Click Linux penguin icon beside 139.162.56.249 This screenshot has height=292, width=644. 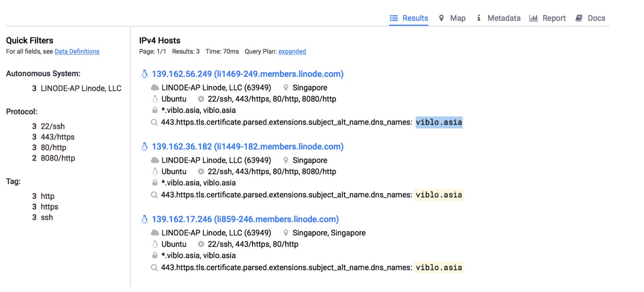(144, 74)
